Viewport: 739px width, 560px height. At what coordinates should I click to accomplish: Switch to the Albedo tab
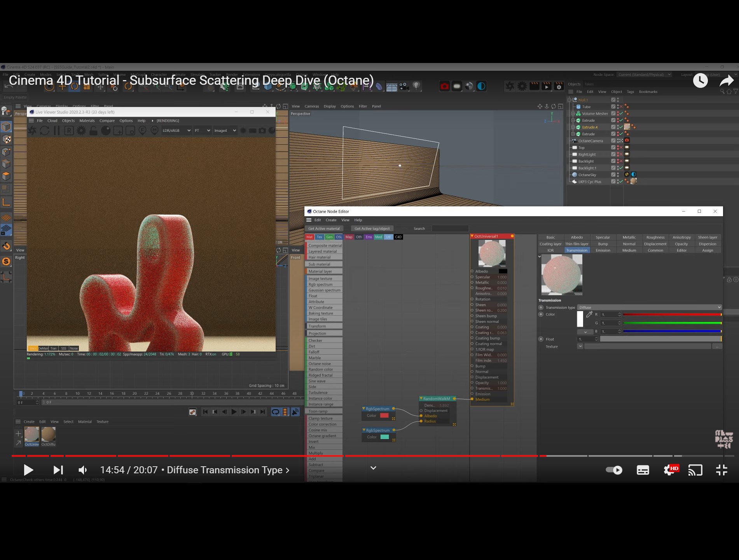577,237
